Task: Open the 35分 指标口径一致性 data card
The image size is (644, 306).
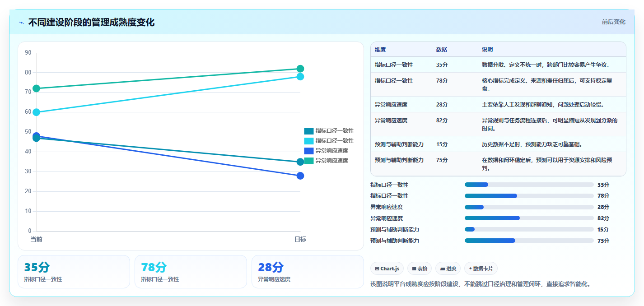Action: (74, 272)
